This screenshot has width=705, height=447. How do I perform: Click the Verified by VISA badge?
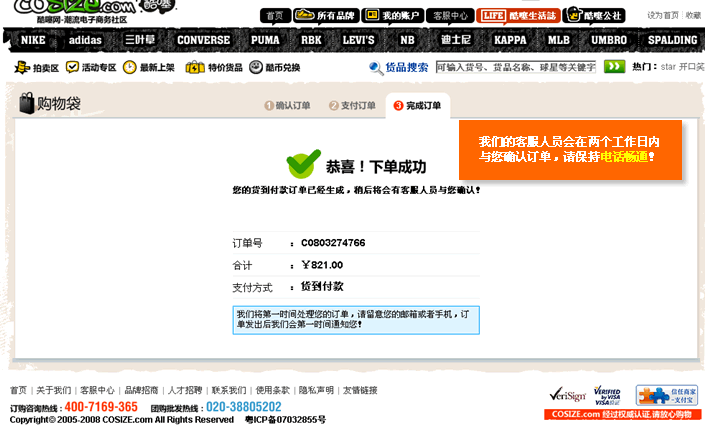607,395
